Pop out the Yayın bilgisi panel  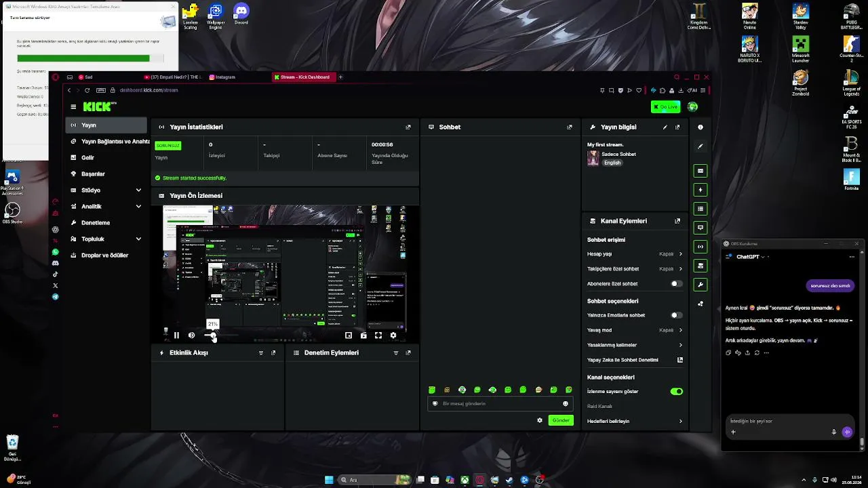(x=677, y=127)
